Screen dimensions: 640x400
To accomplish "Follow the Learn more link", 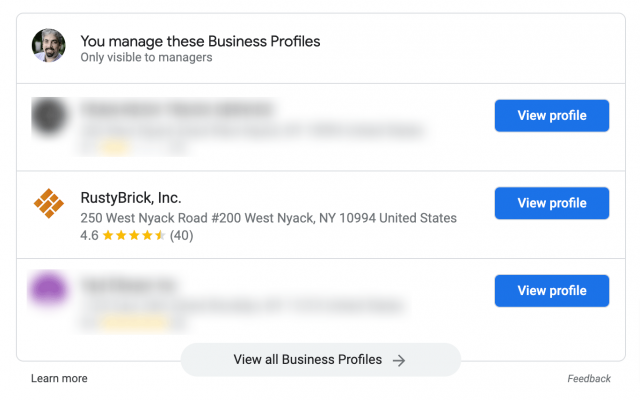I will pos(59,379).
